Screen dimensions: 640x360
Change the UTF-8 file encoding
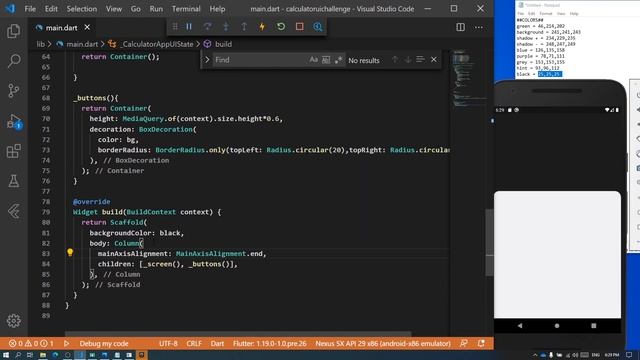(168, 344)
